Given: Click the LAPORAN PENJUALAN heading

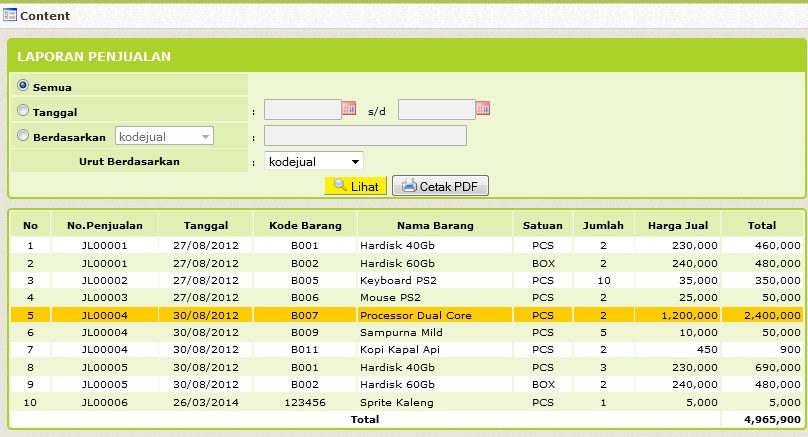Looking at the screenshot, I should 94,57.
